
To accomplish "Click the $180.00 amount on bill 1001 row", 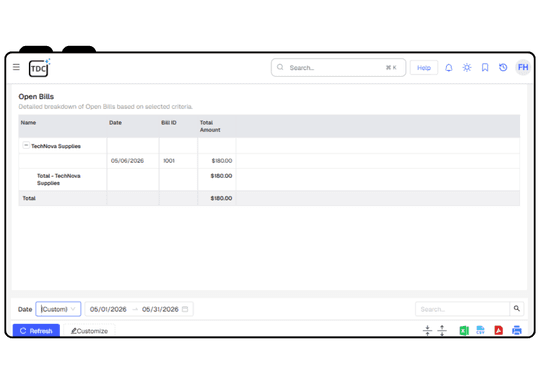I will tap(222, 160).
